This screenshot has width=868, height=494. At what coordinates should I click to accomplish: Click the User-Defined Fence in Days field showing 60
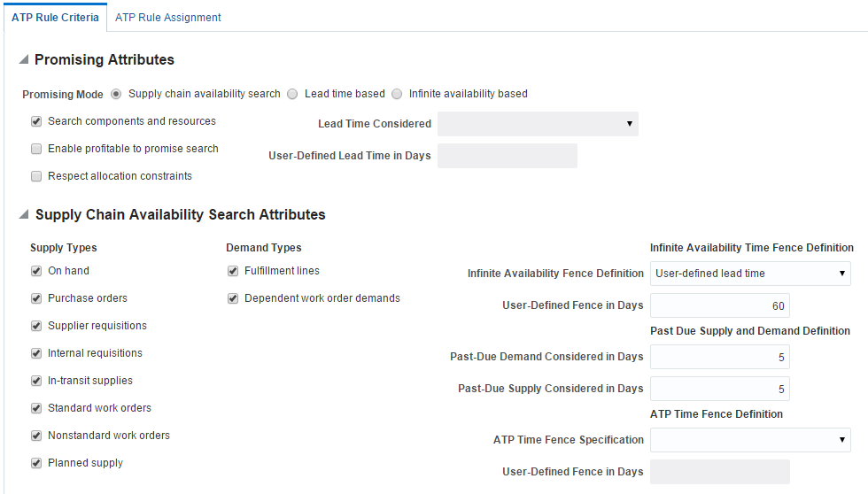tap(719, 306)
